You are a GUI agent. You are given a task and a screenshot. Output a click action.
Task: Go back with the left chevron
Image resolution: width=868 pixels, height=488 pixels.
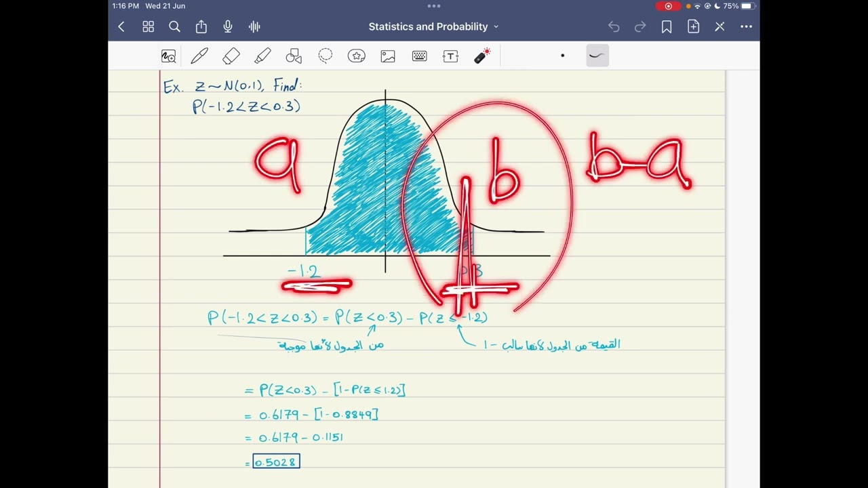point(121,26)
